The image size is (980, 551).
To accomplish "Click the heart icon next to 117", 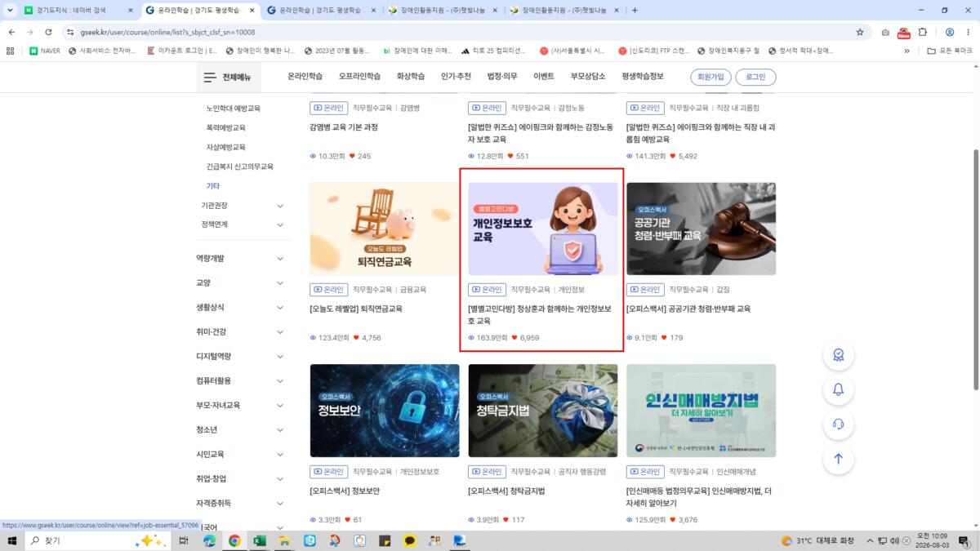I will pyautogui.click(x=506, y=519).
